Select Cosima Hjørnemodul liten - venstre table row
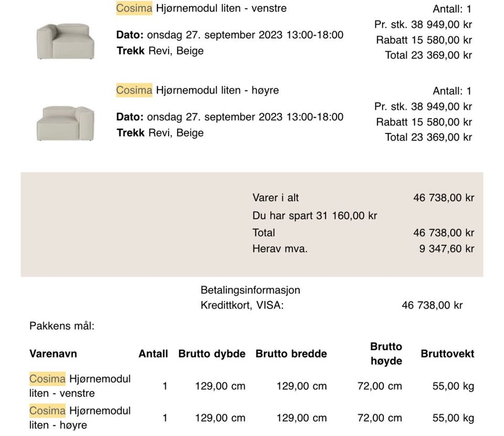This screenshot has height=436, width=504. coord(251,386)
